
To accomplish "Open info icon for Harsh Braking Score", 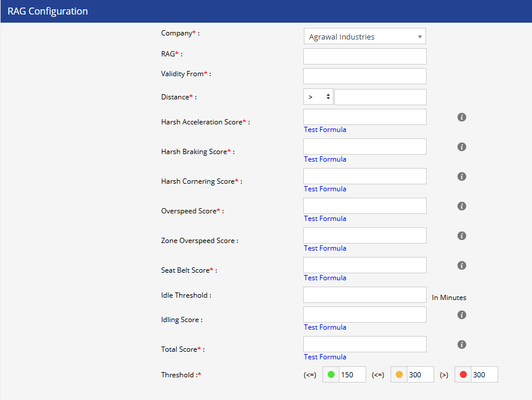I will point(462,147).
